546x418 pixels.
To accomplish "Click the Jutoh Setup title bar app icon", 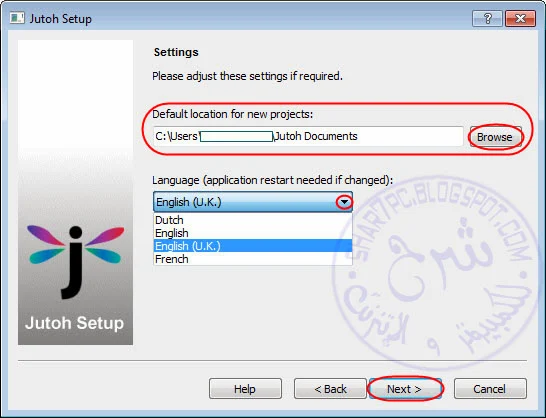I will point(17,18).
